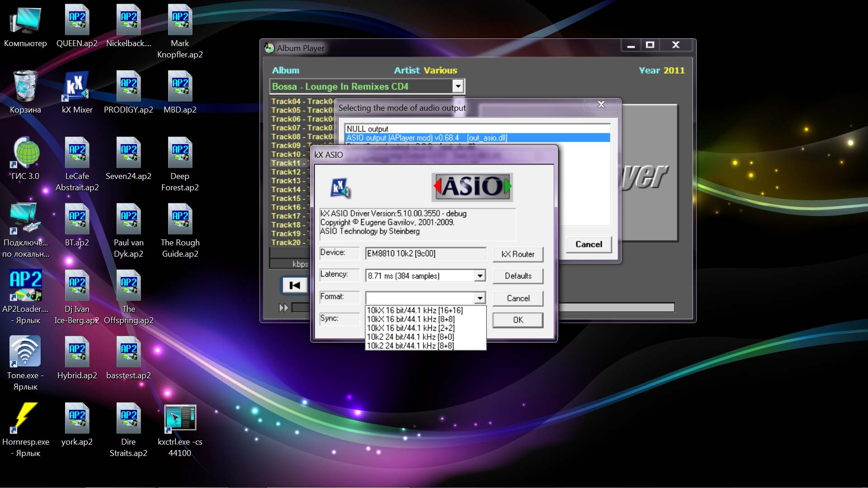Viewport: 868px width, 488px height.
Task: Click Cancel in audio output dialog
Action: coord(589,244)
